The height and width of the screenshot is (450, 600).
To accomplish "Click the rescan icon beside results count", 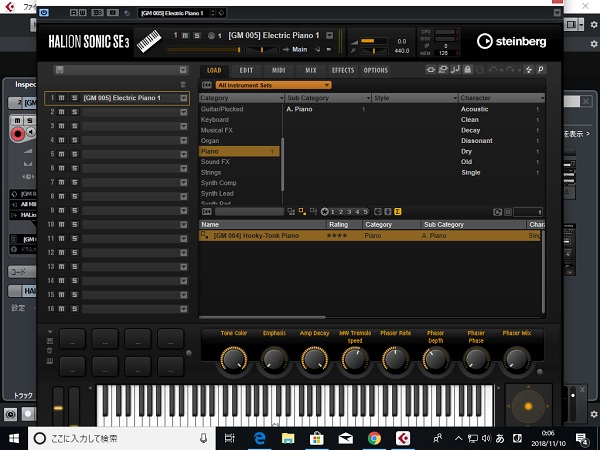I will [497, 212].
